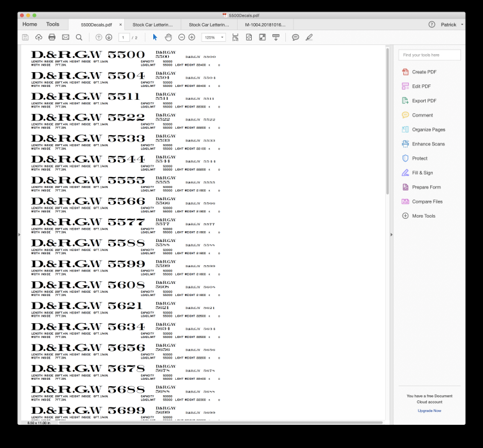Collapse the right tools pane
483x448 pixels.
(391, 234)
